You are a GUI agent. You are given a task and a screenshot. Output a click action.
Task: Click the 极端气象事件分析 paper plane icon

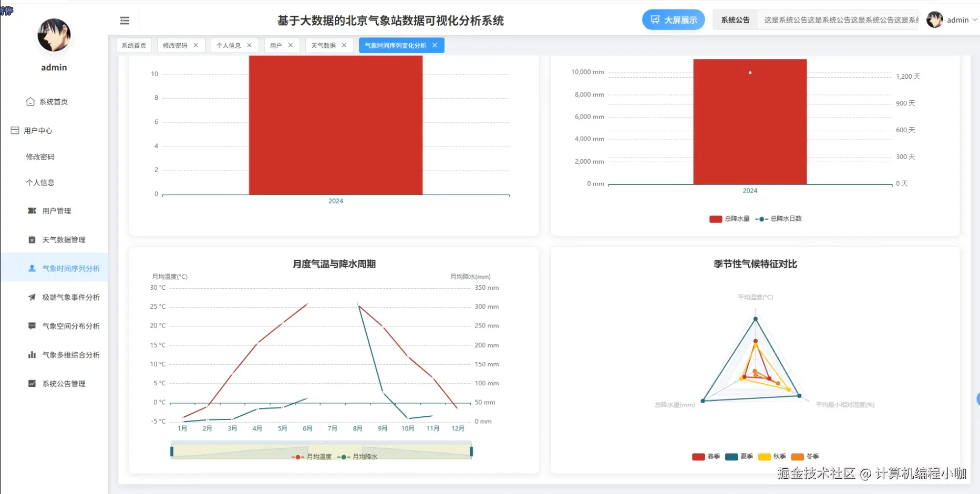pyautogui.click(x=32, y=297)
